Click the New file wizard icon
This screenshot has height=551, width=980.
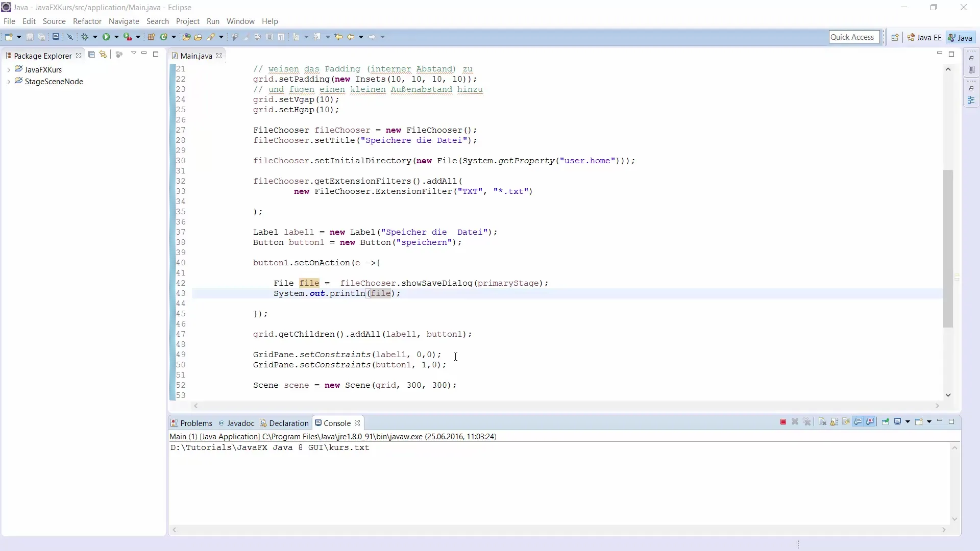9,37
